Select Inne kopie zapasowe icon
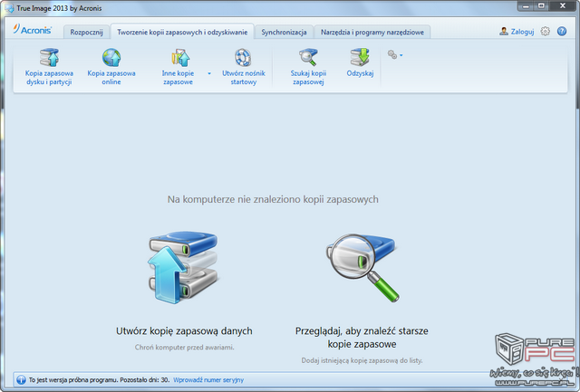Screen dimensions: 580x392 click(x=180, y=57)
